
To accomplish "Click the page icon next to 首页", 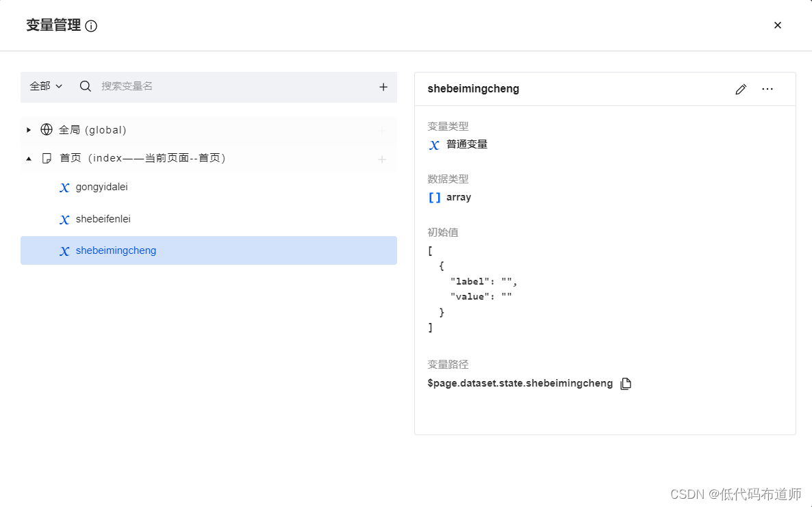I will (x=47, y=158).
